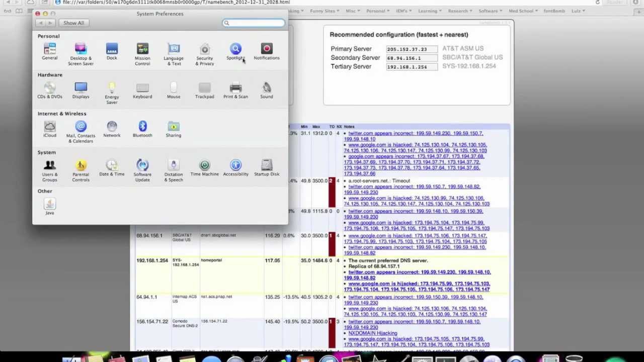Viewport: 644px width, 362px height.
Task: Open Security & Privacy preferences
Action: (x=205, y=54)
